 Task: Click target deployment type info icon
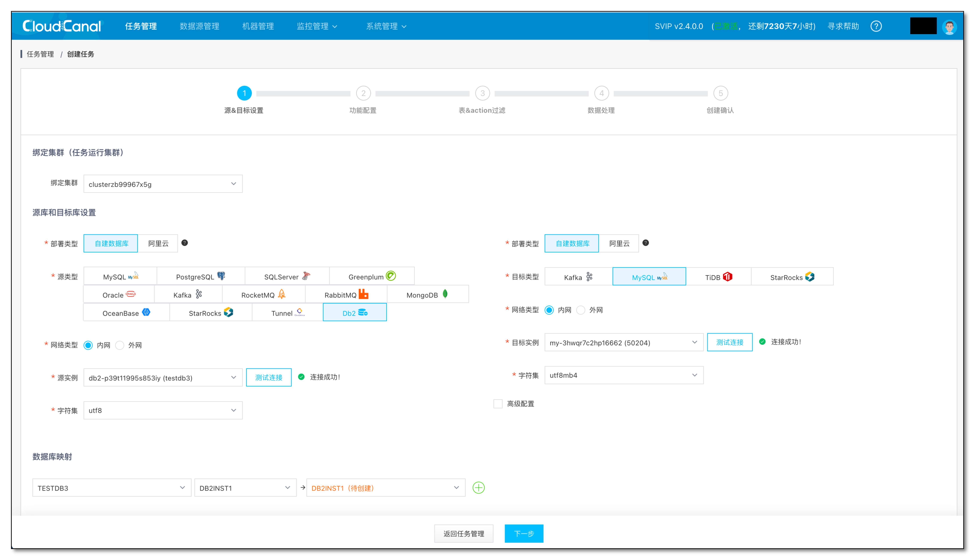point(646,243)
